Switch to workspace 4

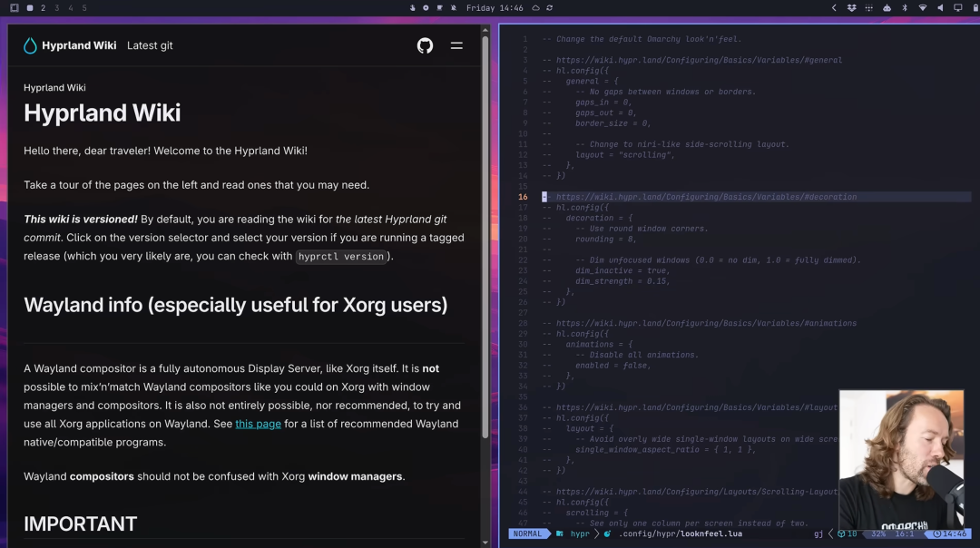tap(71, 8)
